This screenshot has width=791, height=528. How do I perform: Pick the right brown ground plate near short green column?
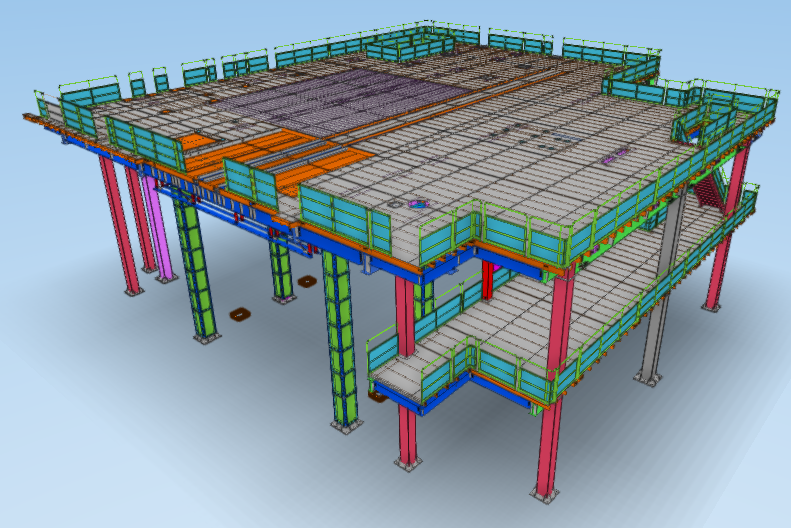[x=307, y=282]
